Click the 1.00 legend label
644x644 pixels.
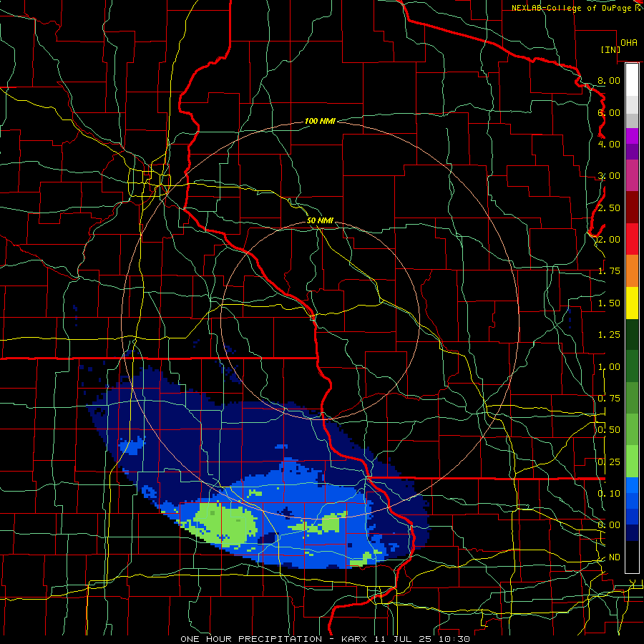609,367
